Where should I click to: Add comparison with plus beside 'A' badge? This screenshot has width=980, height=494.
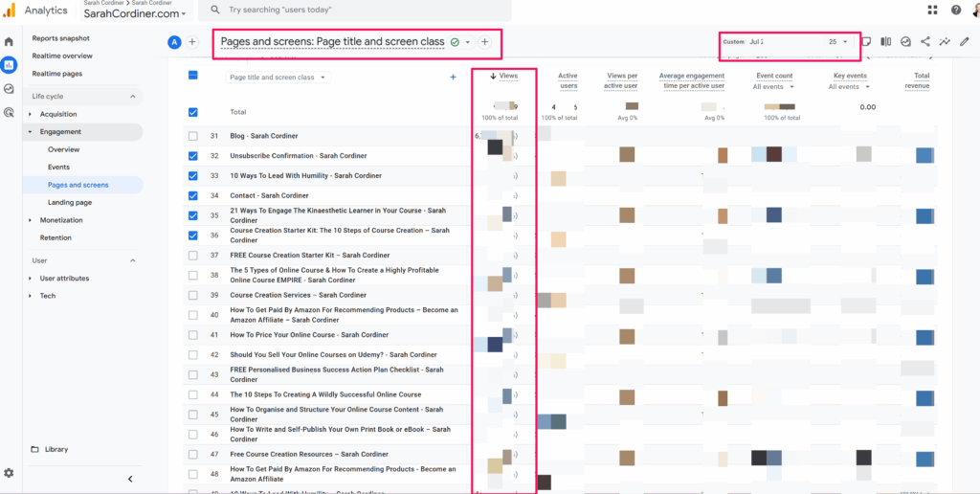(192, 42)
